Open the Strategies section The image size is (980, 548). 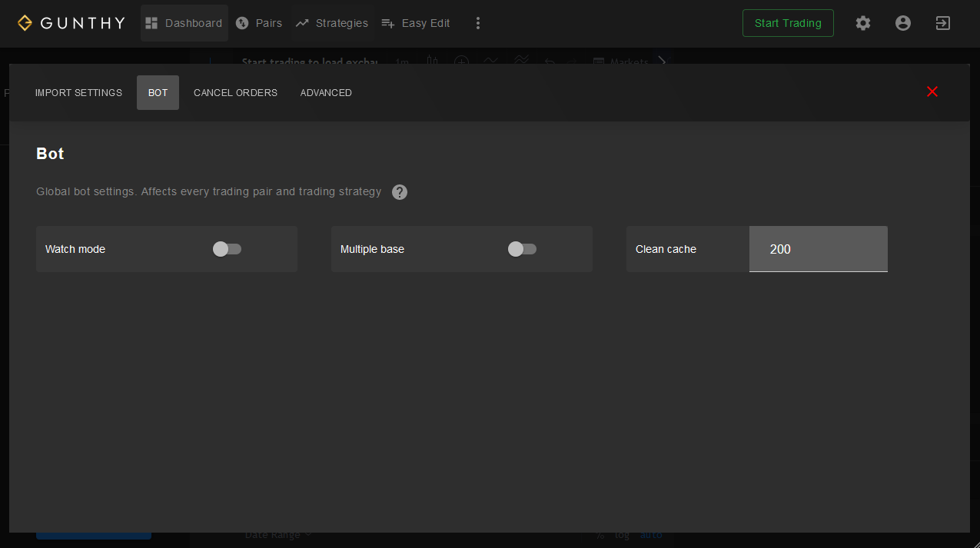pyautogui.click(x=332, y=23)
